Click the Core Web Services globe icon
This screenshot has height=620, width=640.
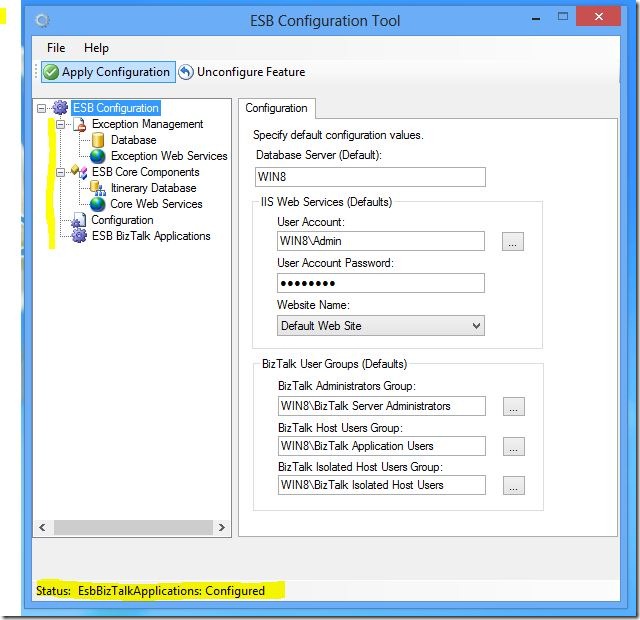98,204
